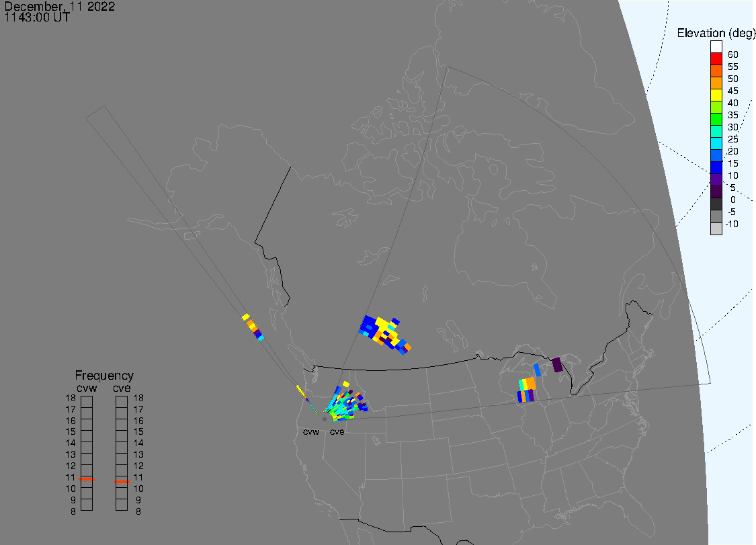The width and height of the screenshot is (756, 545).
Task: Click the 'December, 11 2022' date text
Action: click(x=59, y=7)
